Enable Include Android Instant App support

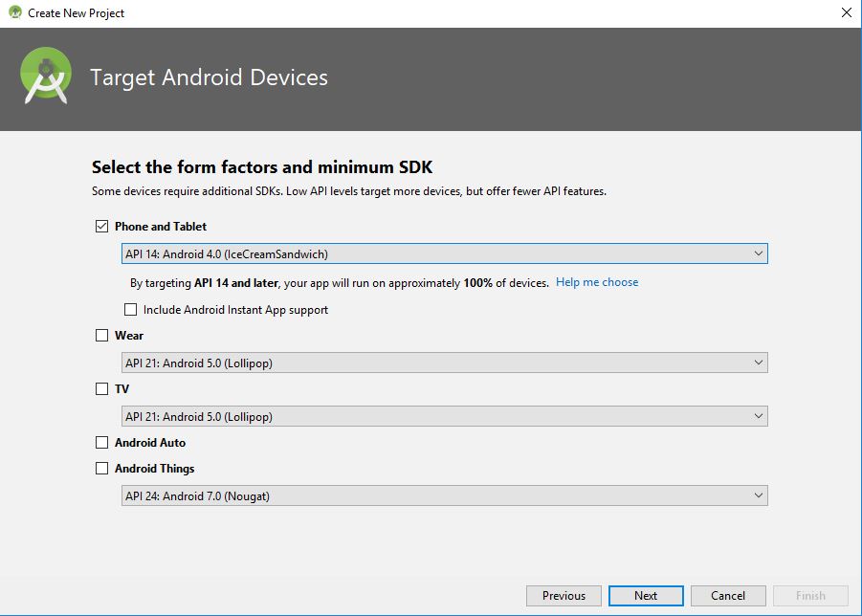130,310
